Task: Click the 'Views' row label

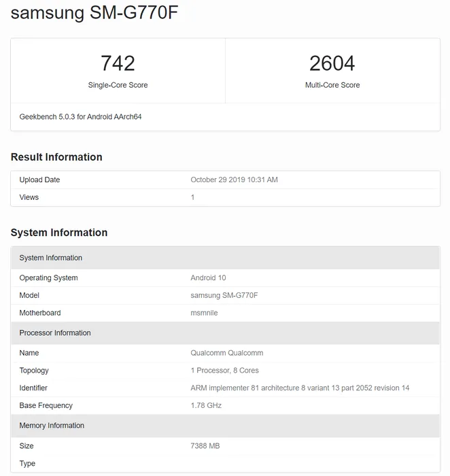Action: (29, 197)
